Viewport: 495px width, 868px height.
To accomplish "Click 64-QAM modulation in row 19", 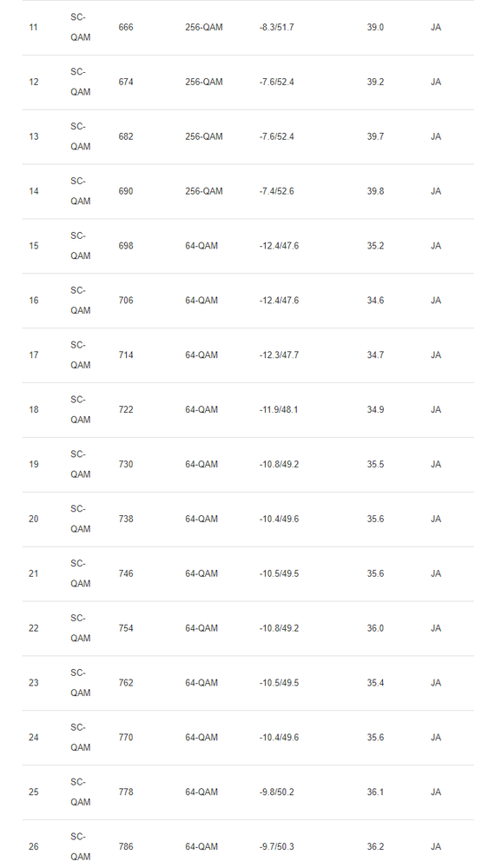I will (201, 465).
